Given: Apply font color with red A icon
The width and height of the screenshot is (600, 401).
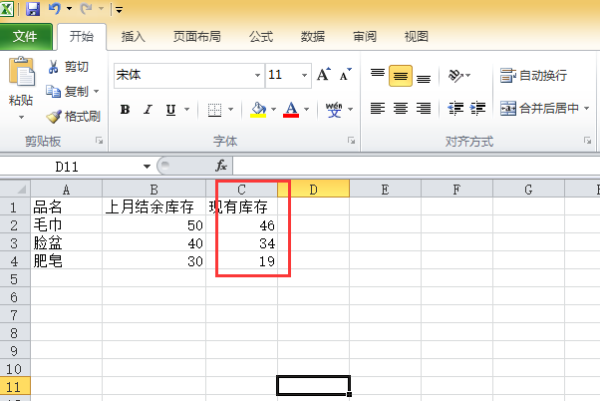Looking at the screenshot, I should pyautogui.click(x=291, y=109).
